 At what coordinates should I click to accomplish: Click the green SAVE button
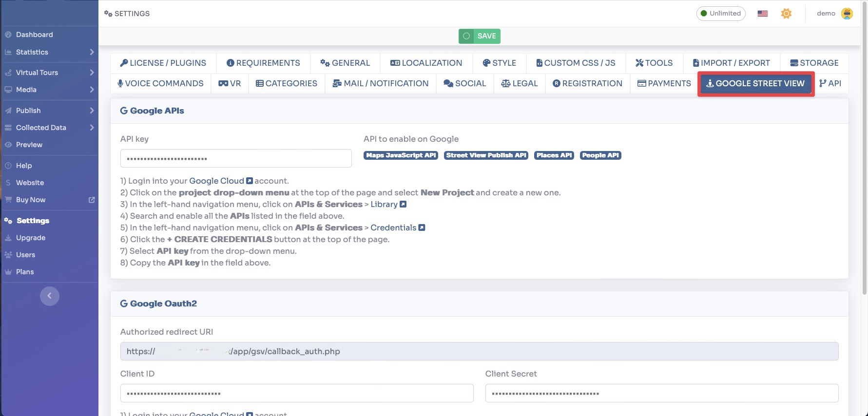click(480, 36)
